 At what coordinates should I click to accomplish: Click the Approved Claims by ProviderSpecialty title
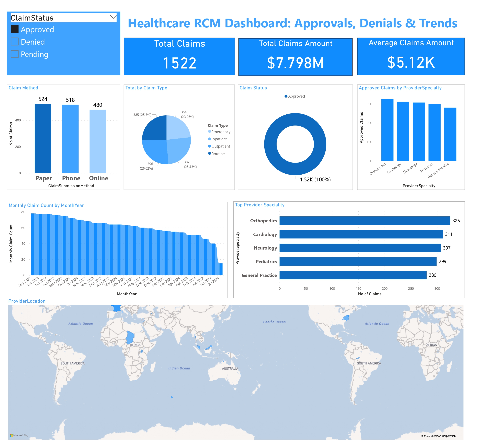400,88
